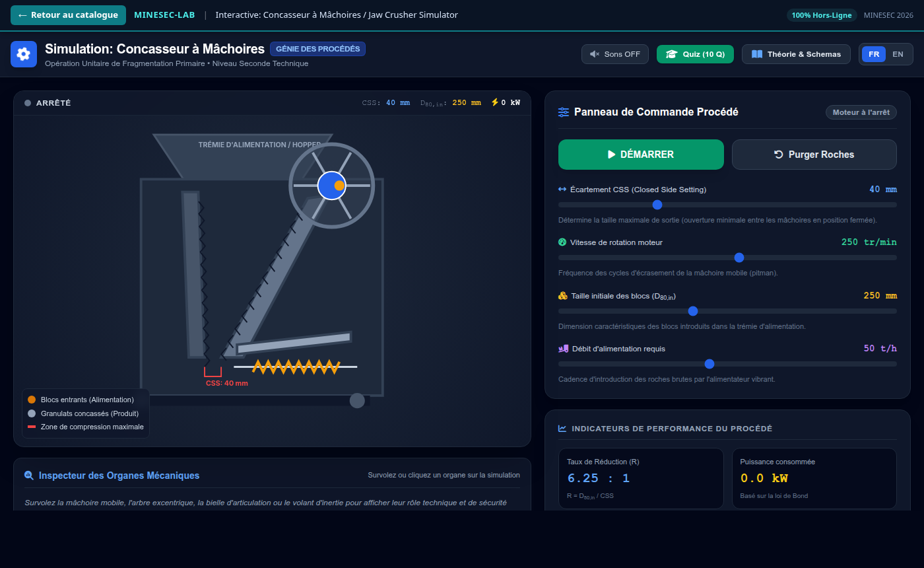Screen dimensions: 924x568
Task: Click the Trémie d'alimentation hopper label
Action: 259,145
